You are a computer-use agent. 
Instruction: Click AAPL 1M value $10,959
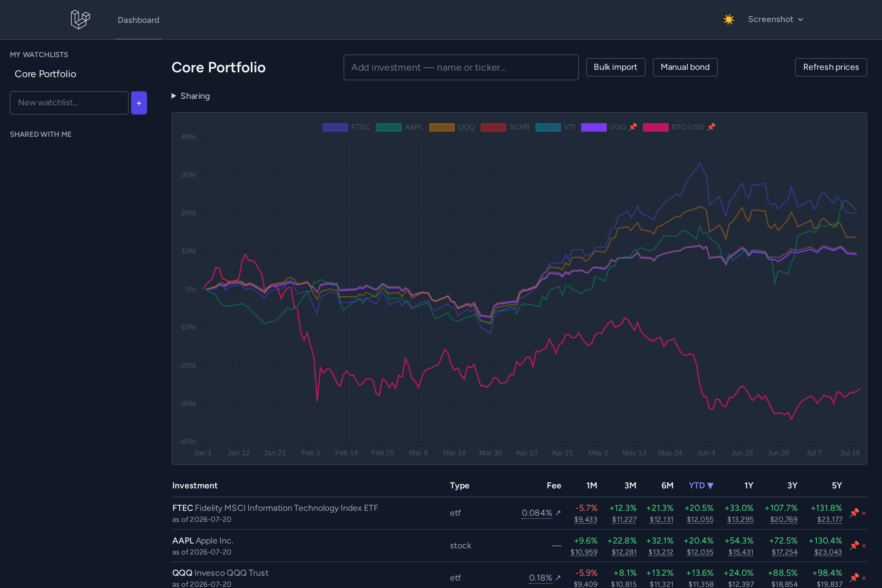point(584,552)
